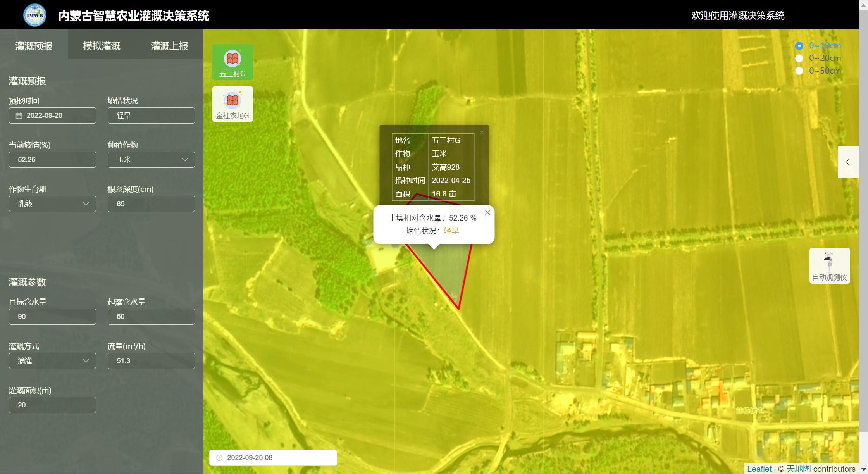This screenshot has height=474, width=868.
Task: Open the 自动观测仪 weather station icon
Action: (x=829, y=265)
